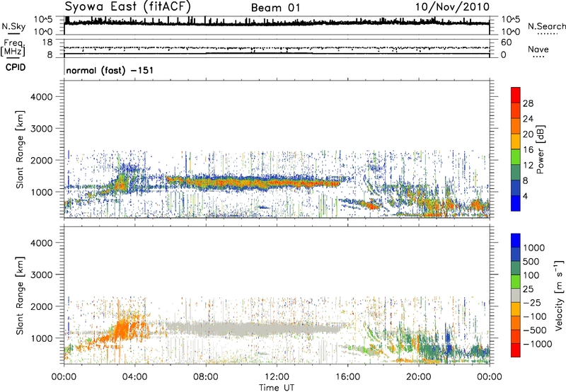566x392 pixels.
Task: Click the '04:00' time tick label
Action: coord(134,377)
